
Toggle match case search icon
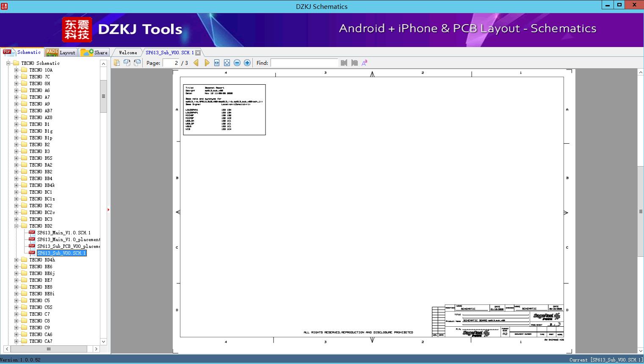[x=364, y=63]
